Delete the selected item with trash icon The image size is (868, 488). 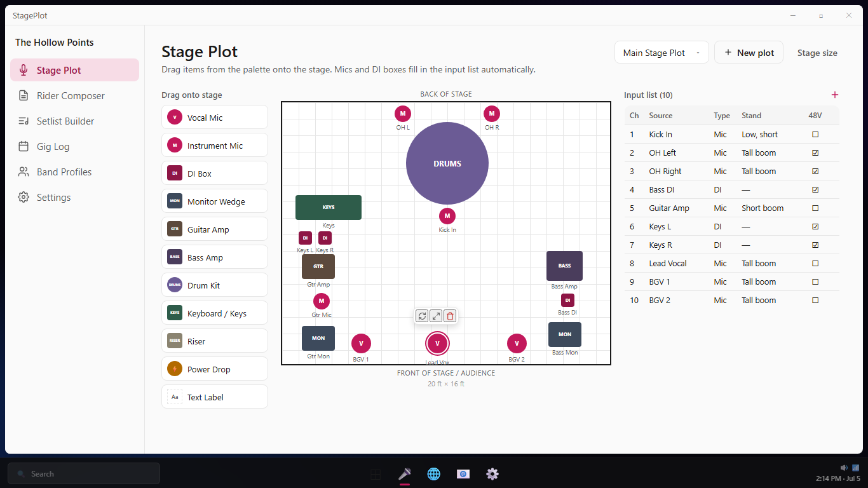coord(450,316)
